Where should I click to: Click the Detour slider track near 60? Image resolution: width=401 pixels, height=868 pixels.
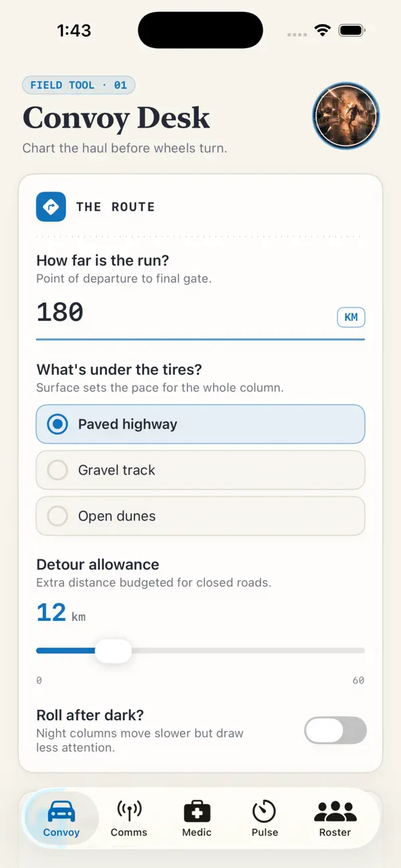pyautogui.click(x=361, y=651)
